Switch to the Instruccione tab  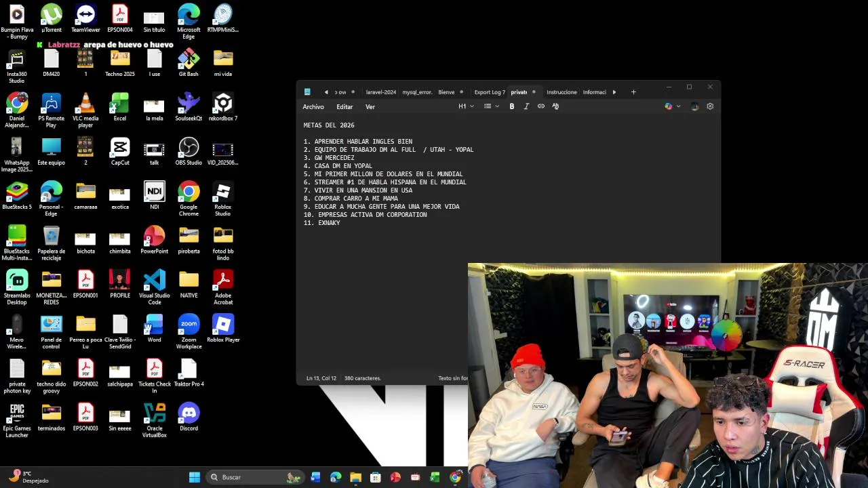pyautogui.click(x=561, y=92)
